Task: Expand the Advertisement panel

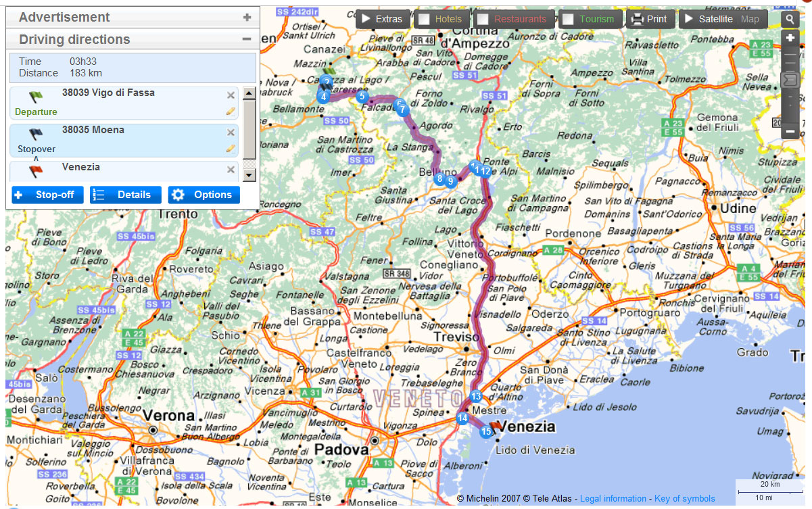Action: [x=247, y=18]
